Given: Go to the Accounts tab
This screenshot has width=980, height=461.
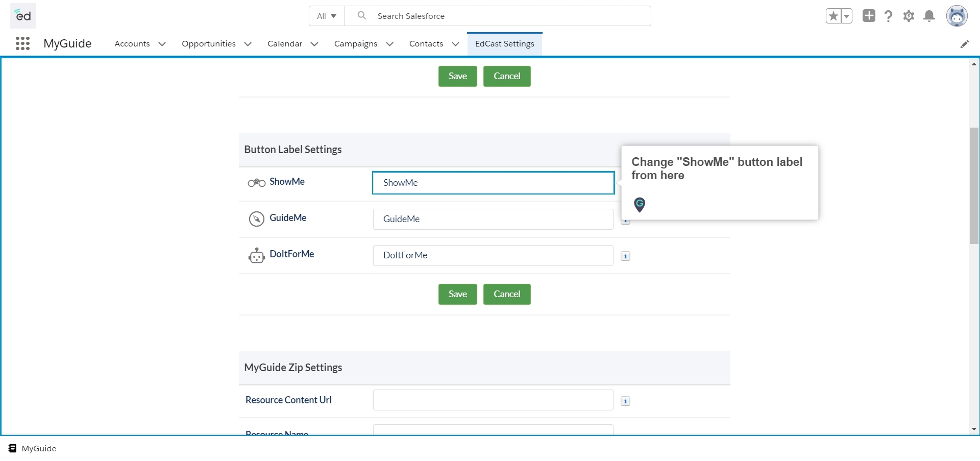Looking at the screenshot, I should pos(132,44).
